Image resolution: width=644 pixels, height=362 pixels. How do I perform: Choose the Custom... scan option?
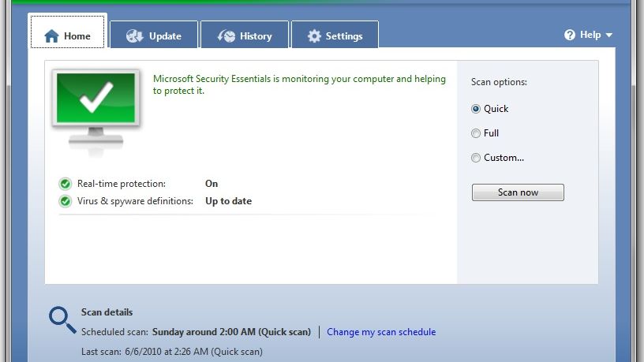[x=476, y=158]
